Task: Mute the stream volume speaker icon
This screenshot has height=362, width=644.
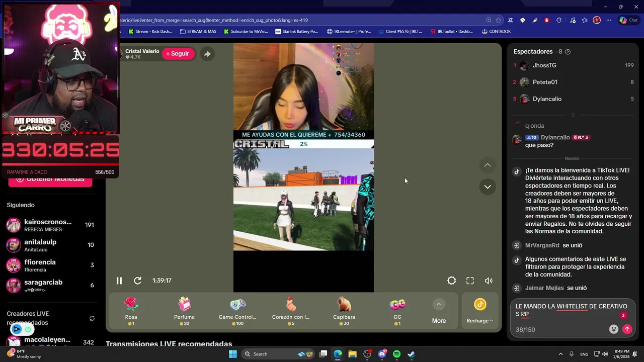Action: coord(489,281)
